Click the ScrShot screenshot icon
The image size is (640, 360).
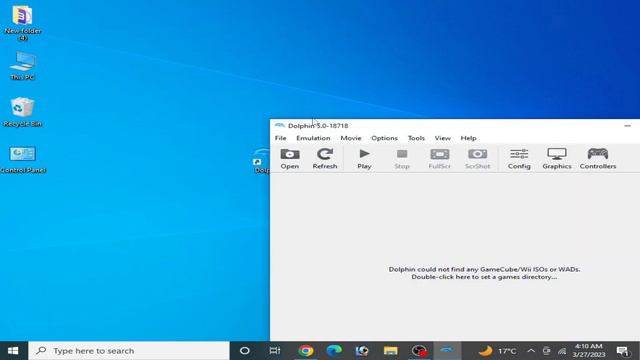(x=478, y=159)
